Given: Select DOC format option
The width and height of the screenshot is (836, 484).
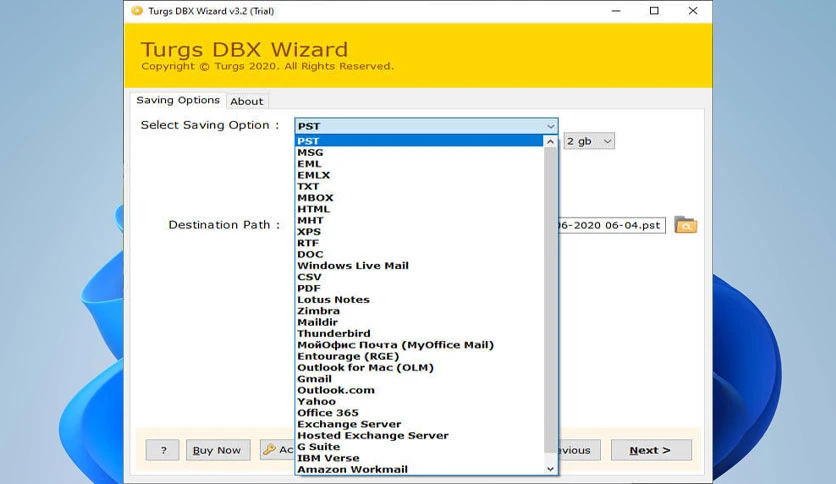Looking at the screenshot, I should click(x=420, y=254).
